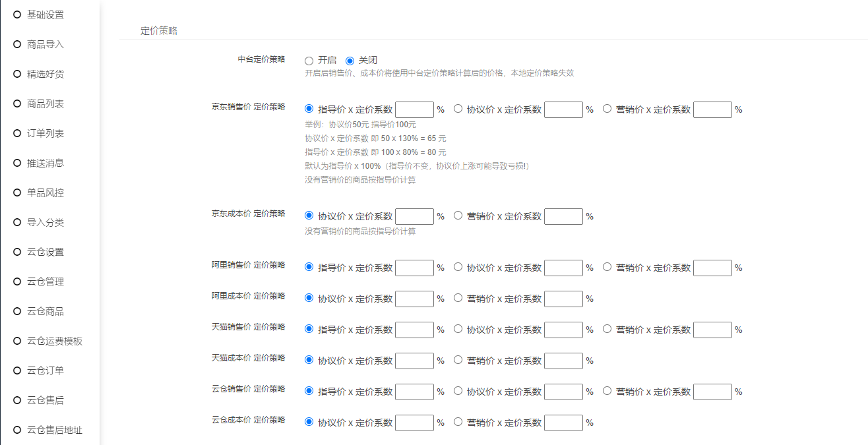Select 协议价 radio for 京东销售价
868x445 pixels.
click(x=458, y=109)
